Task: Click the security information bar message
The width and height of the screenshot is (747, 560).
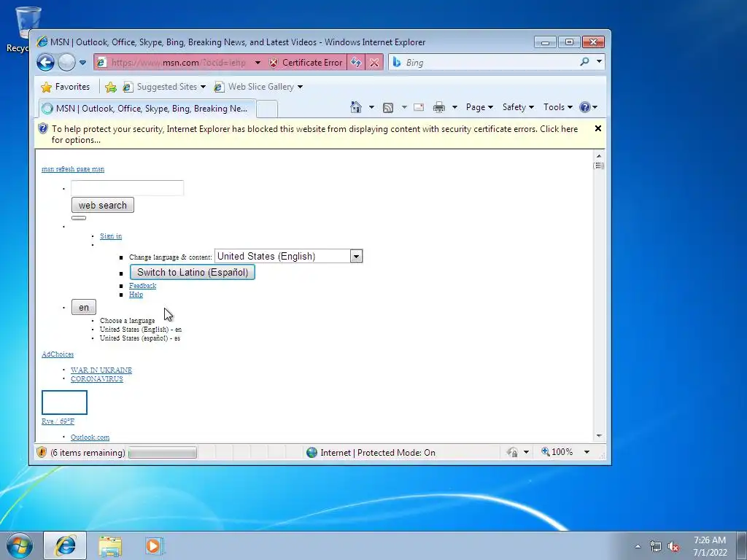Action: 314,134
